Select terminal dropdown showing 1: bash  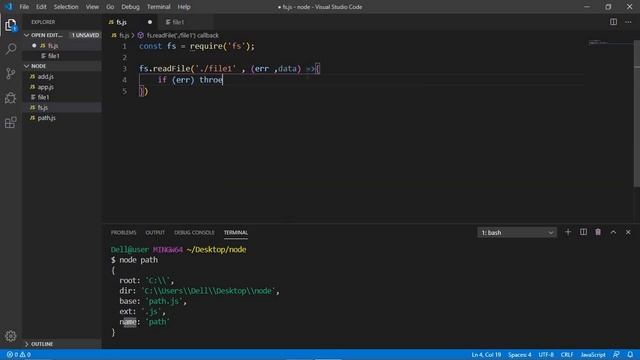pos(517,233)
